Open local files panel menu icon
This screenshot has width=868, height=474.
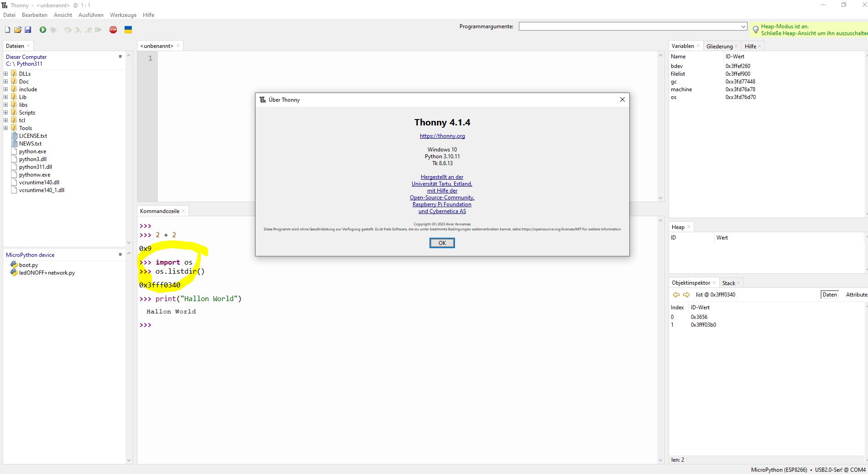point(120,57)
